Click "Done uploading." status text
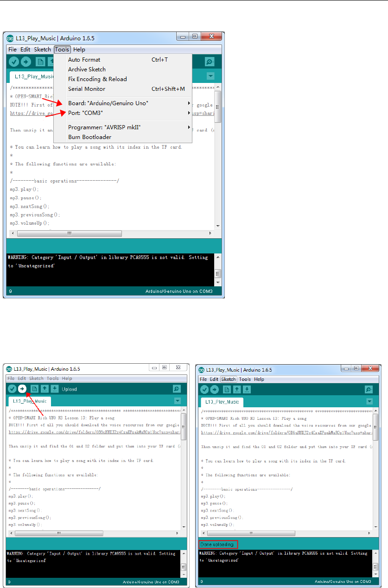 coord(218,544)
